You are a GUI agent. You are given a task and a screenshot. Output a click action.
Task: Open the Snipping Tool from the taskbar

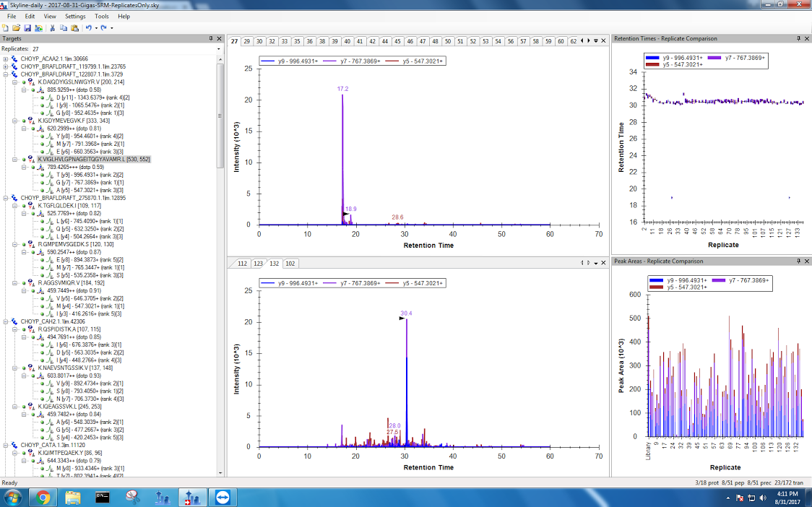click(x=132, y=498)
